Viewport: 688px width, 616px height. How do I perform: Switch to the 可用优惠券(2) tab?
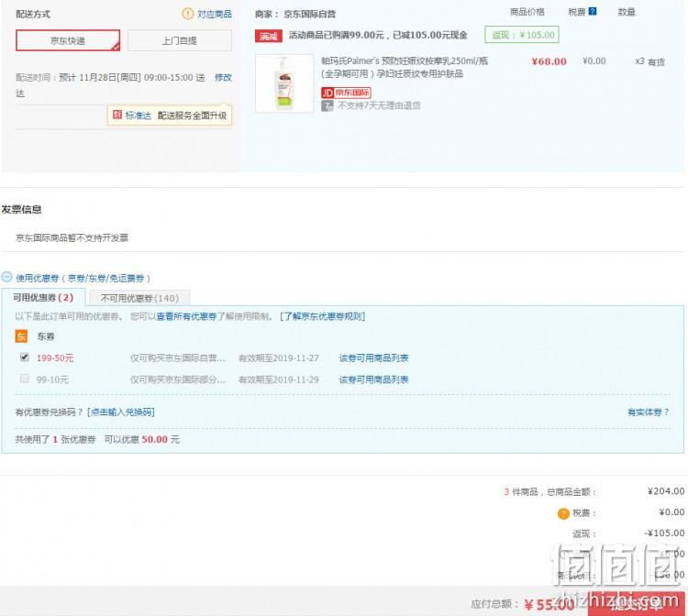tap(43, 298)
